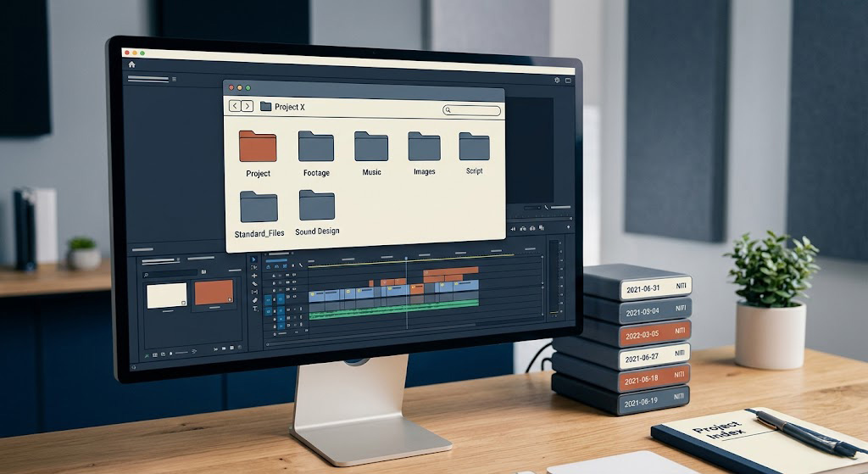Select the Slip tool with bracket arrows
868x474 pixels.
click(254, 292)
